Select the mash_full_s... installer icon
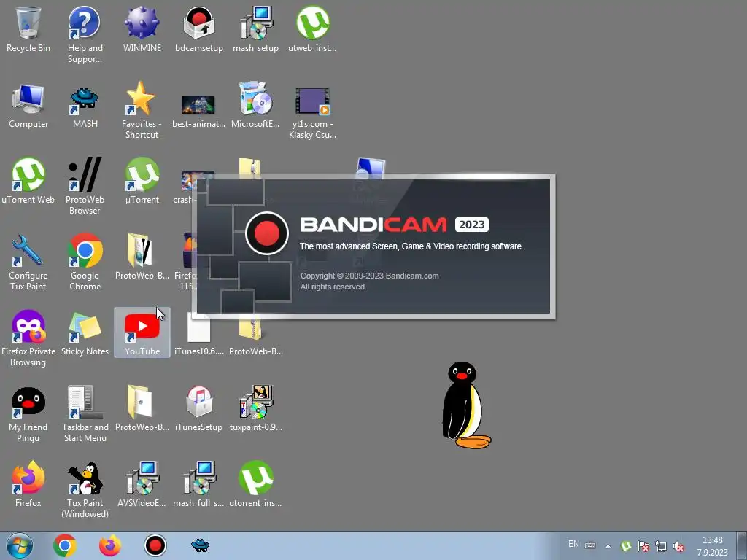The height and width of the screenshot is (560, 747). point(198,484)
